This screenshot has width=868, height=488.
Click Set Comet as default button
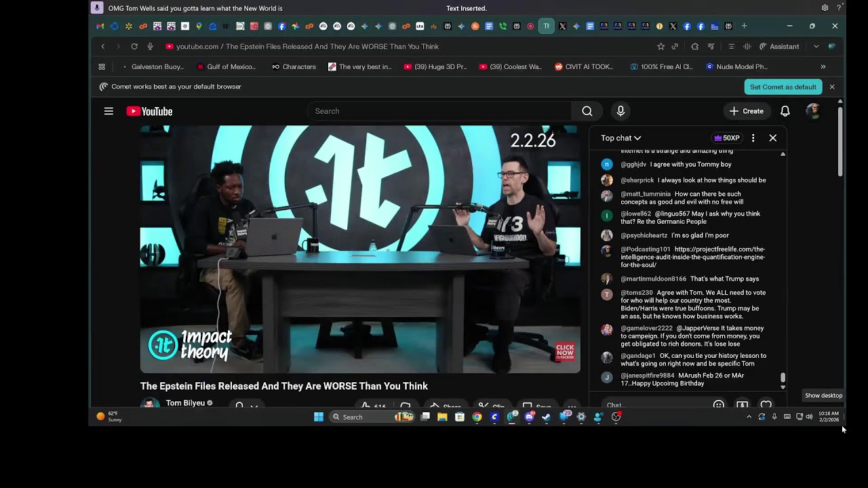(783, 87)
